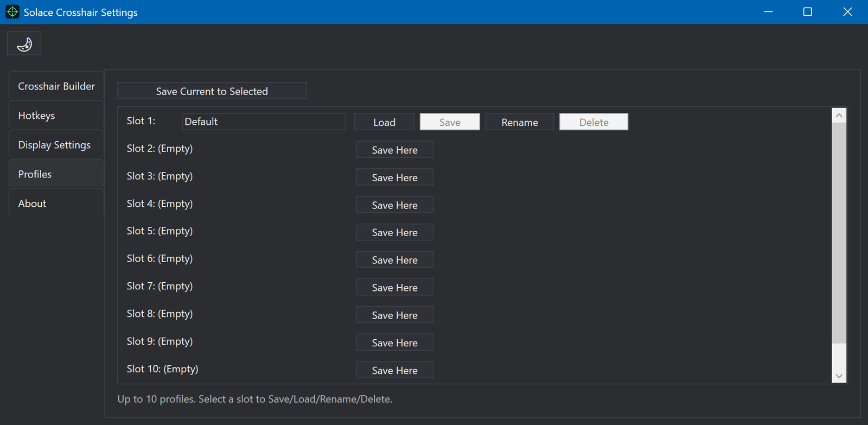This screenshot has height=425, width=868.
Task: Click Save Here for Slot 8
Action: click(x=394, y=315)
